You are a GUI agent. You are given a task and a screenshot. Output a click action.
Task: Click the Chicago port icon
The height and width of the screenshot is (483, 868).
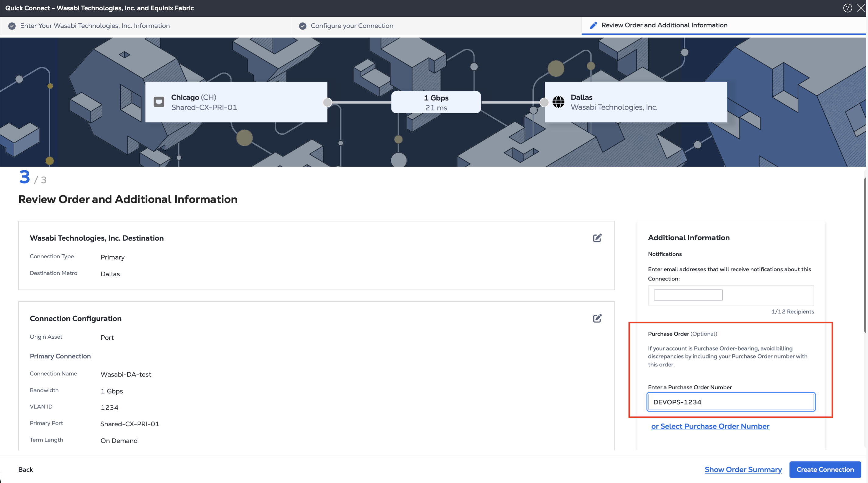tap(159, 102)
